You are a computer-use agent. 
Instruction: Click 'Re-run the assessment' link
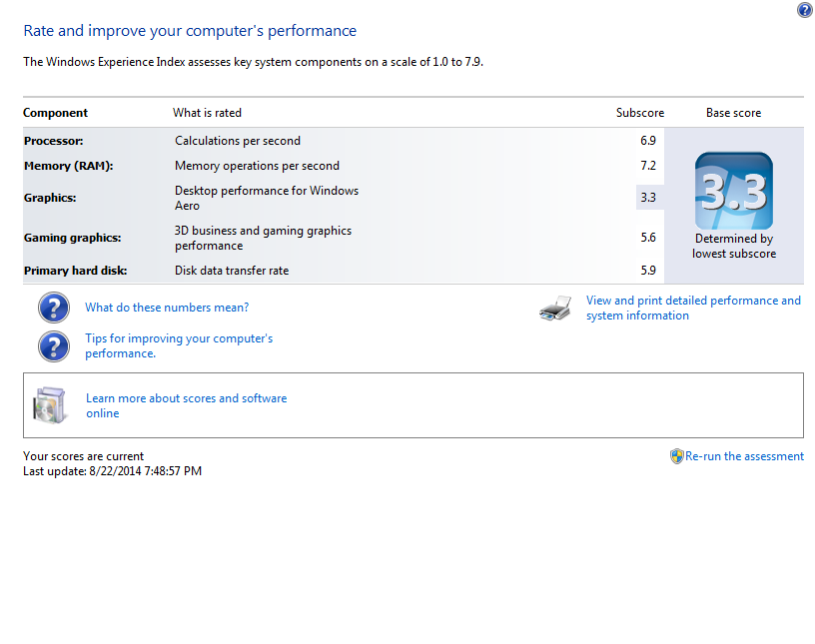(x=744, y=456)
